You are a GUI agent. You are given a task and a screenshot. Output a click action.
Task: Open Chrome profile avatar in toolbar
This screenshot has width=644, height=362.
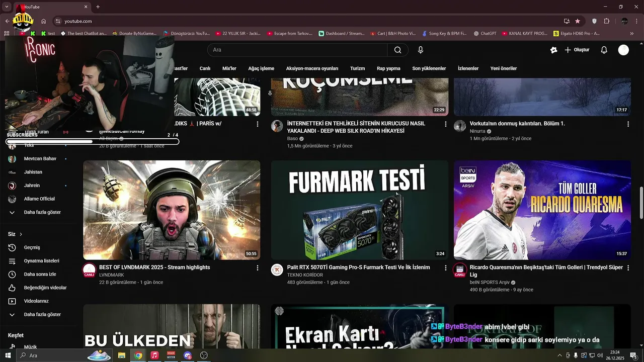click(x=624, y=21)
